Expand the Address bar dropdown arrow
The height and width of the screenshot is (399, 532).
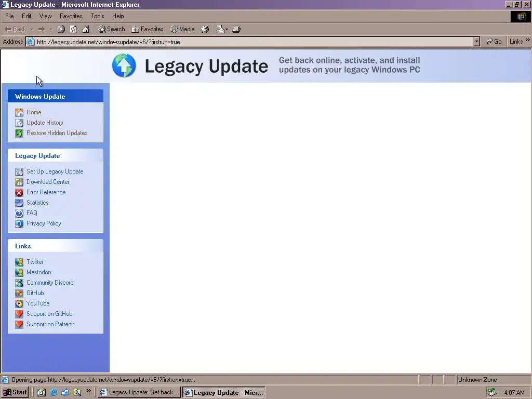point(477,42)
